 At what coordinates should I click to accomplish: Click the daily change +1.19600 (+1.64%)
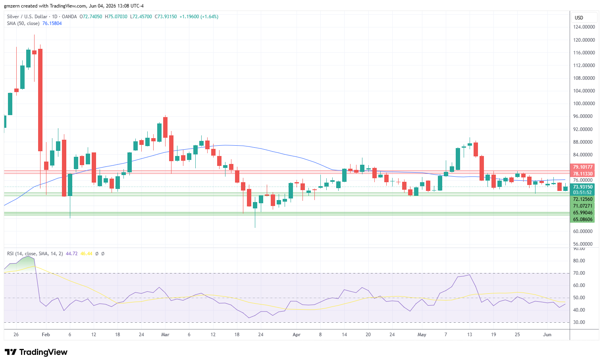click(199, 17)
